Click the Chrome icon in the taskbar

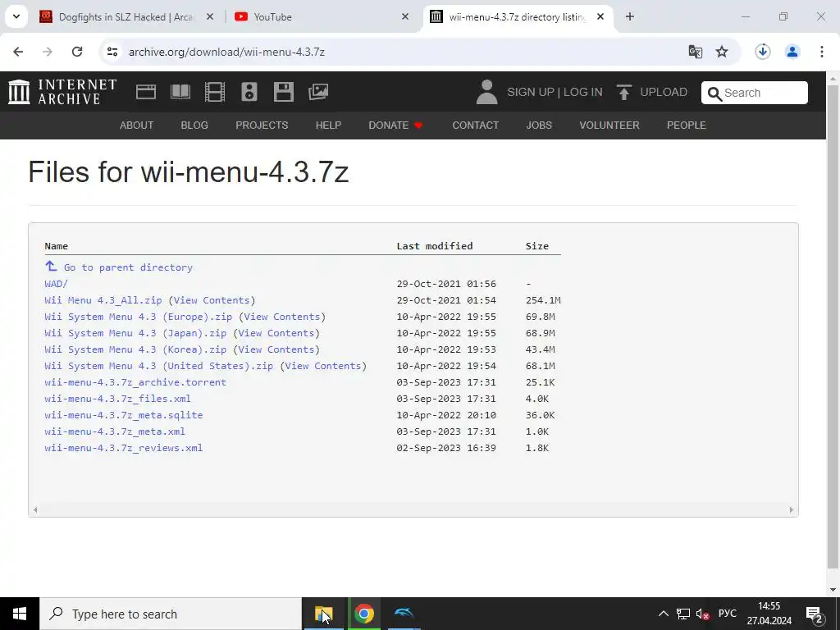click(x=363, y=614)
